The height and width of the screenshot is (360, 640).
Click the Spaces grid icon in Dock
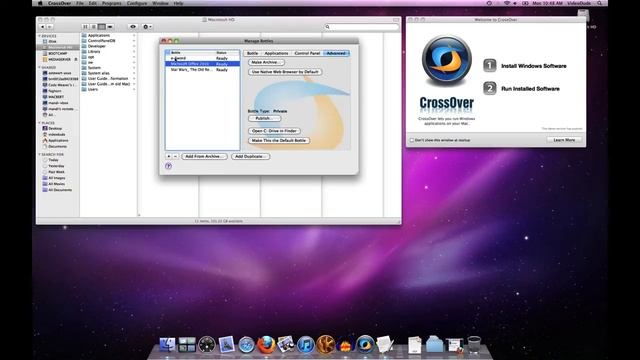[x=187, y=345]
